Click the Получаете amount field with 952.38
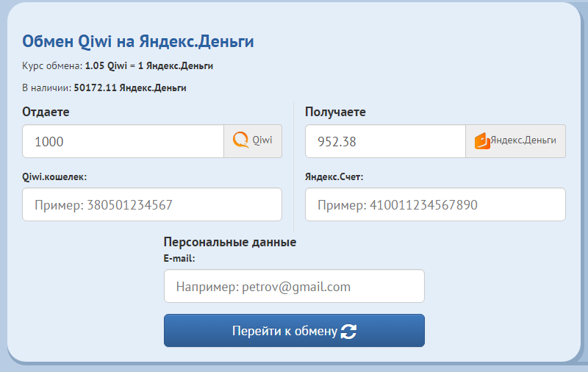 pos(385,141)
